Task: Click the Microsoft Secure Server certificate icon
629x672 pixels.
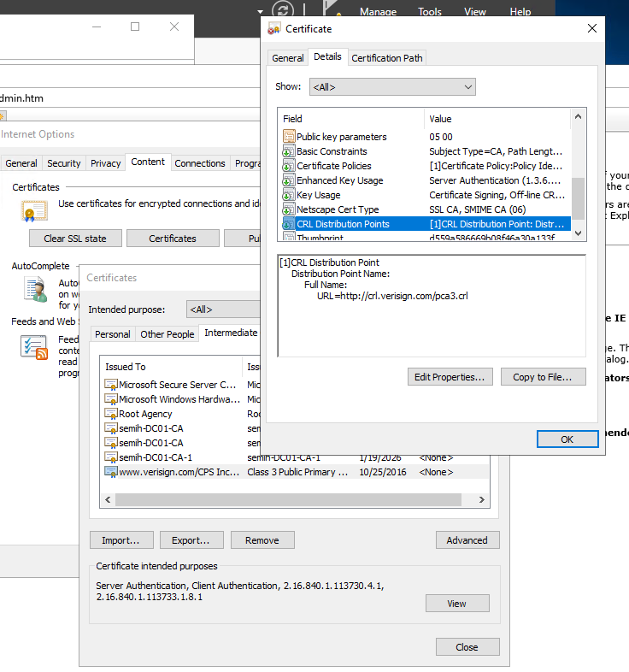Action: click(110, 385)
